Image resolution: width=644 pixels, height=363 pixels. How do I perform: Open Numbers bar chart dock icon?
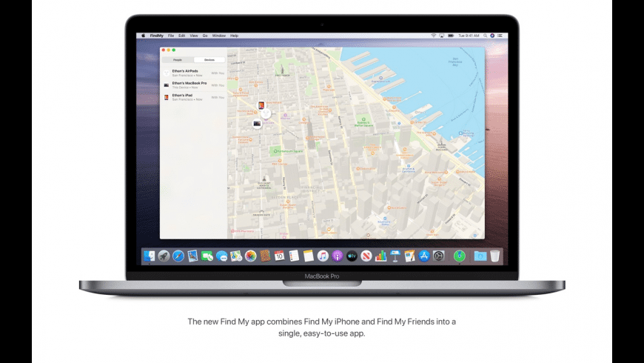point(380,256)
